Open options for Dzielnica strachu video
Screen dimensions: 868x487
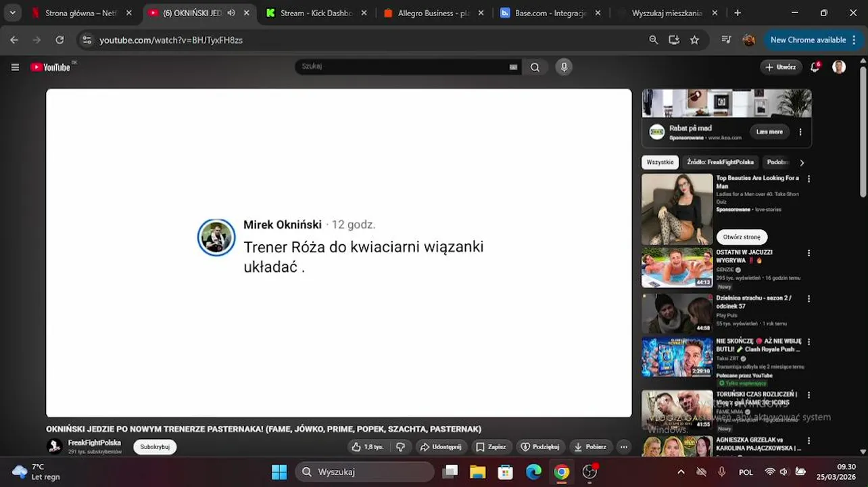coord(809,298)
